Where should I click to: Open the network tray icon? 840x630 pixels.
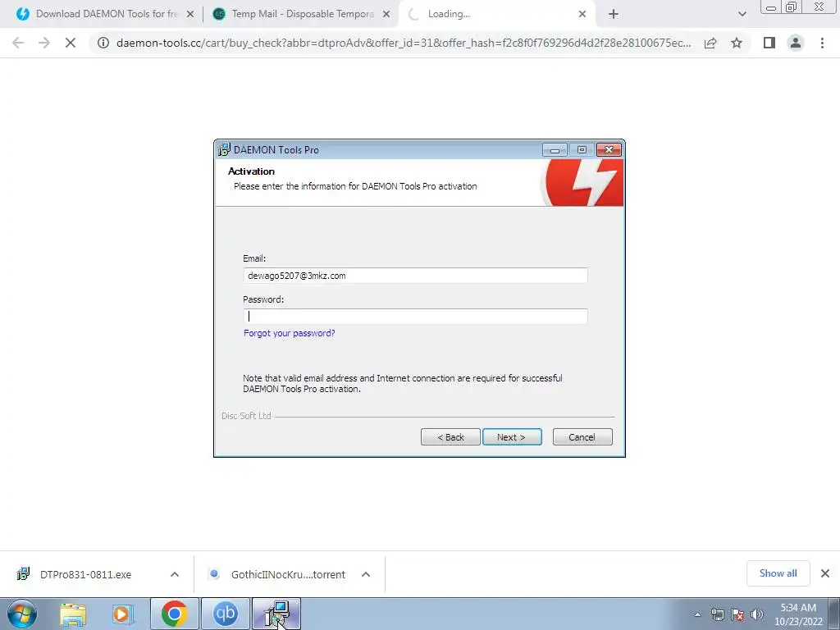click(x=717, y=614)
